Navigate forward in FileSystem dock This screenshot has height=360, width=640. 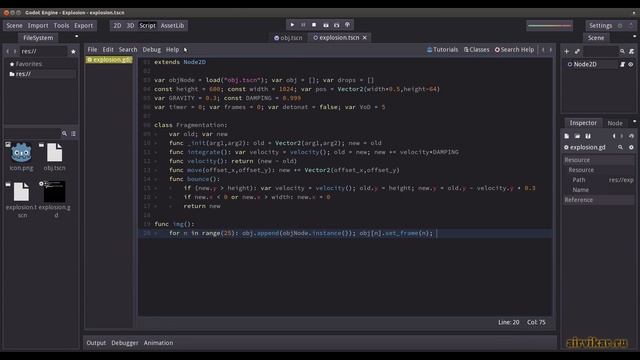15,51
